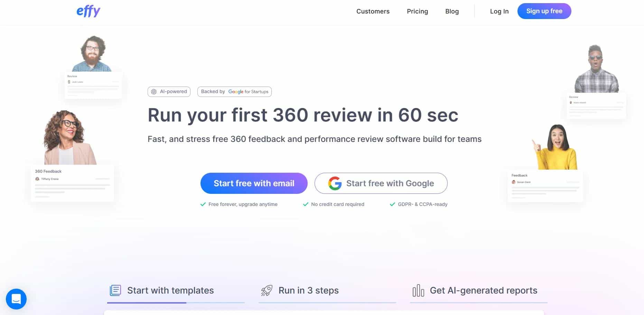Click the effy logo in header
644x315 pixels.
pos(88,11)
